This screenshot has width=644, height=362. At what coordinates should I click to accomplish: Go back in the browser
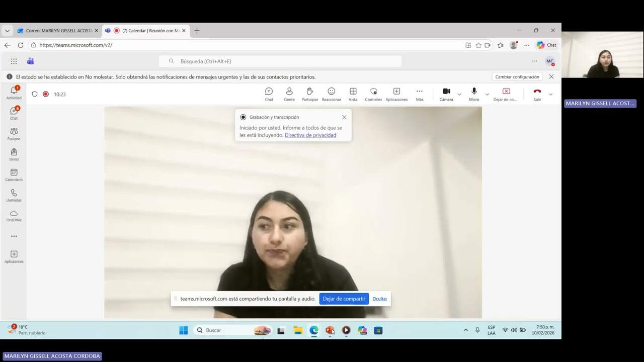click(7, 45)
